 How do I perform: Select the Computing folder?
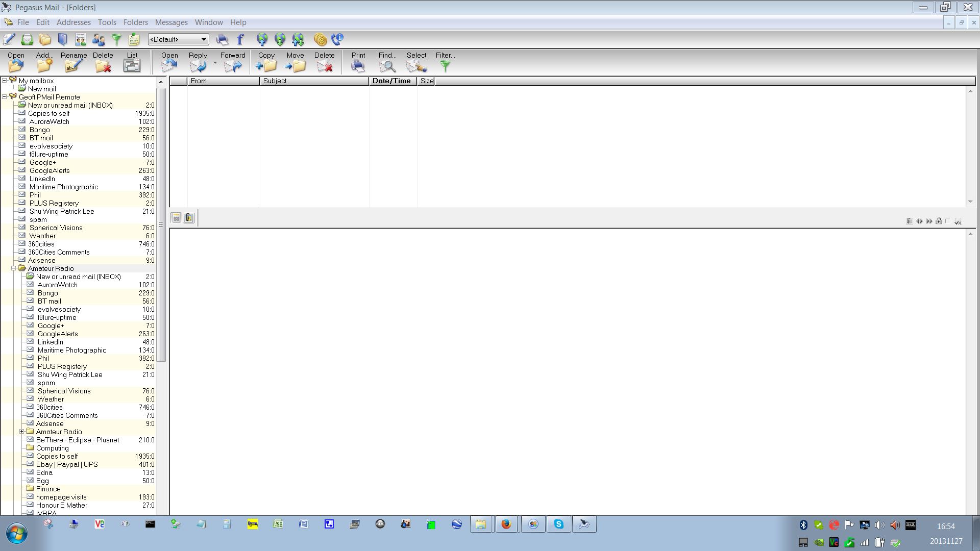click(x=52, y=448)
